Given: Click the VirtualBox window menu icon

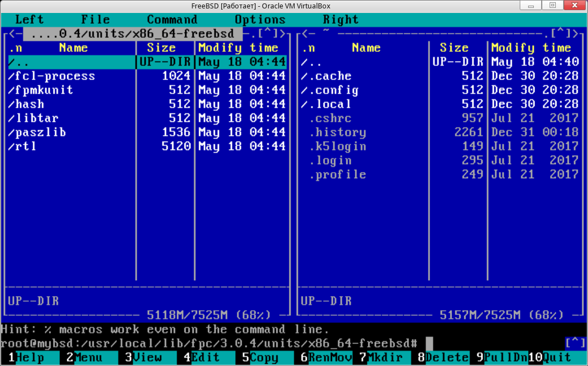Looking at the screenshot, I should [x=7, y=6].
